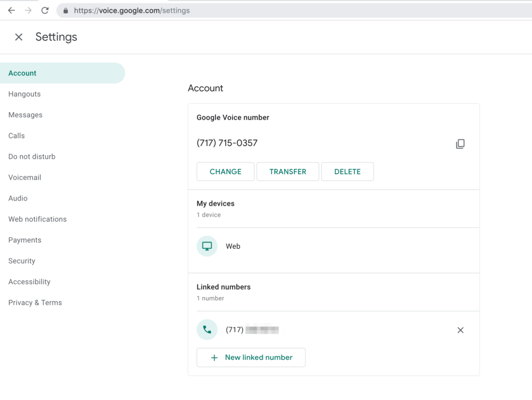The image size is (532, 400).
Task: Close Settings with the X icon
Action: [19, 37]
